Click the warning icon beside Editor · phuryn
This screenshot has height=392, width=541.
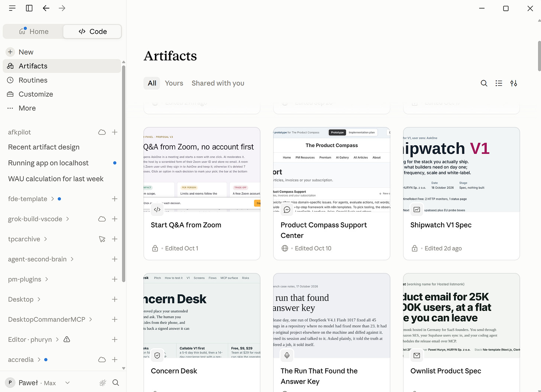(x=67, y=339)
